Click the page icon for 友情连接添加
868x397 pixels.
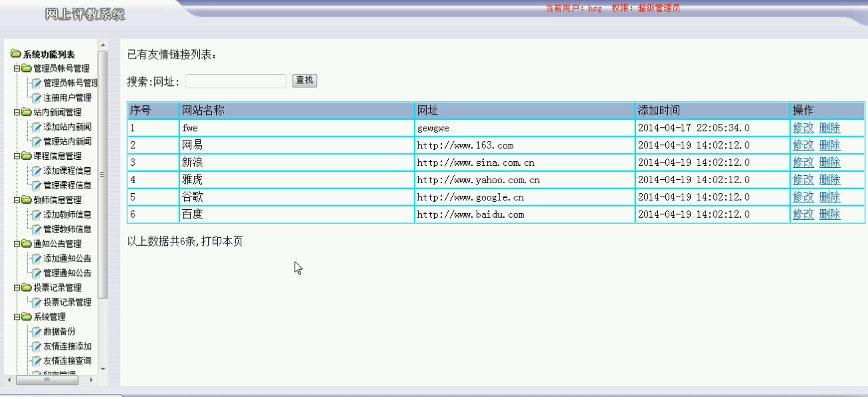pos(37,346)
